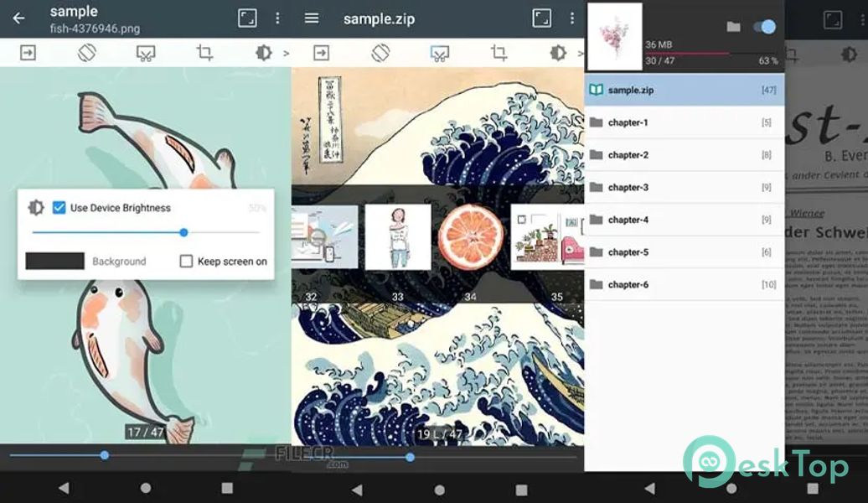
Task: Tap rotate screen icon in sample.zip toolbar
Action: click(x=381, y=53)
